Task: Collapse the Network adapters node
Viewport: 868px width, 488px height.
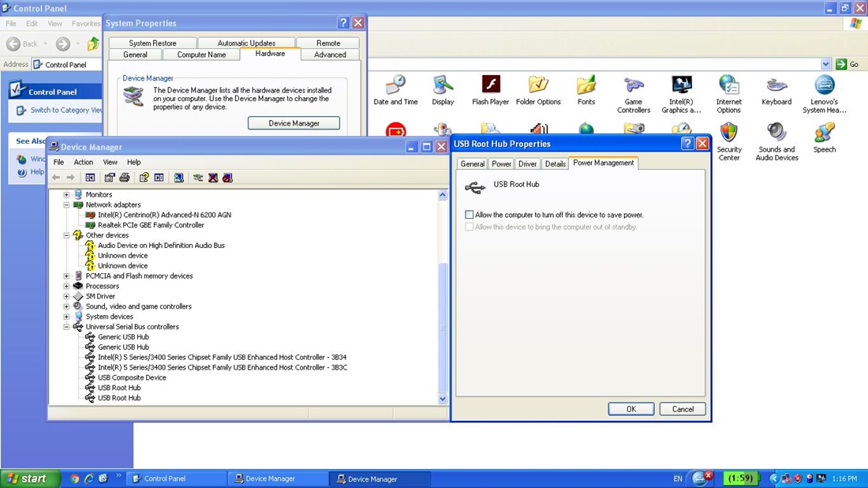Action: (x=66, y=205)
